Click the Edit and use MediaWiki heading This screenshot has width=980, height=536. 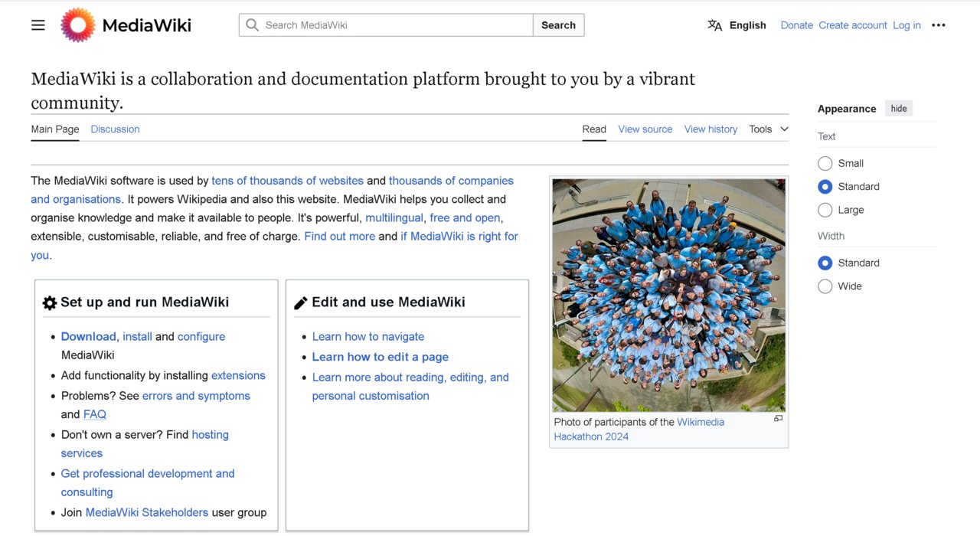(388, 302)
